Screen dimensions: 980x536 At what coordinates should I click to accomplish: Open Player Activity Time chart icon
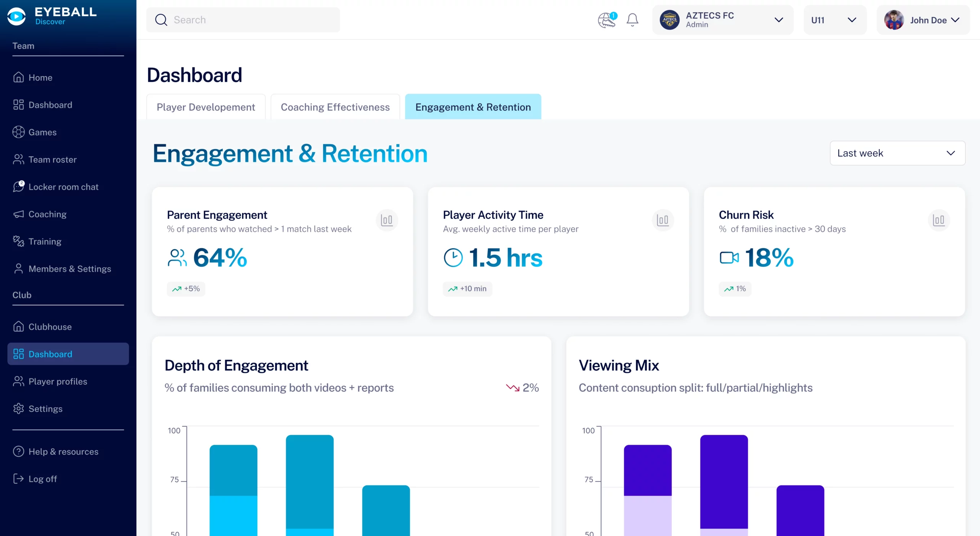[663, 220]
